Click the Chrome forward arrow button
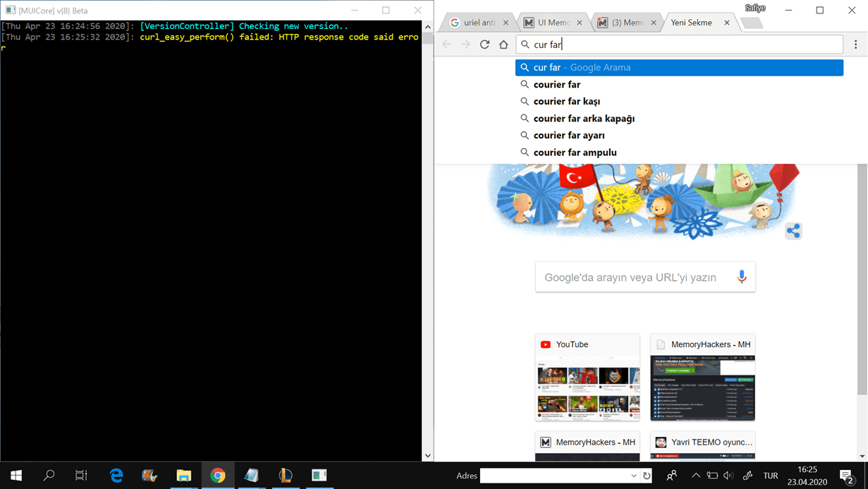The width and height of the screenshot is (868, 489). coord(465,44)
